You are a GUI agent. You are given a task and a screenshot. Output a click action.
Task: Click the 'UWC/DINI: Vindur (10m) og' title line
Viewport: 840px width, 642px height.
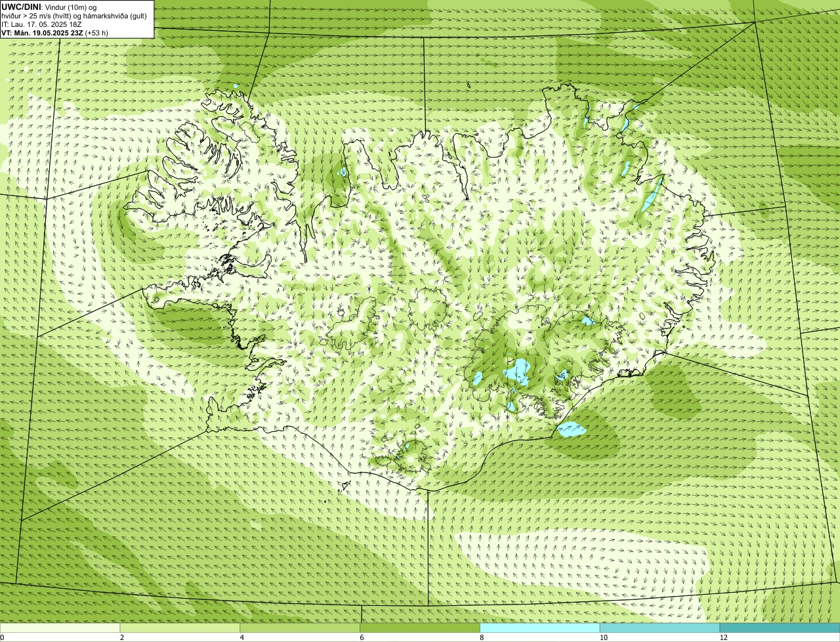49,7
